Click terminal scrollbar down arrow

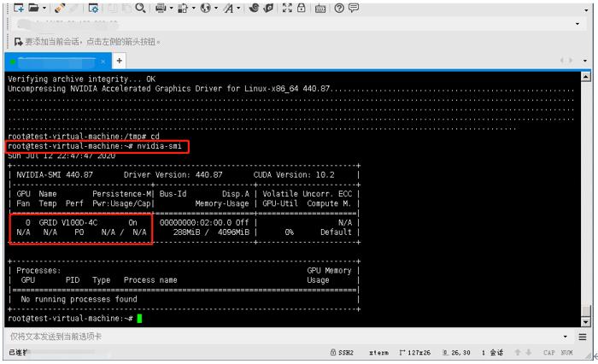(x=586, y=322)
